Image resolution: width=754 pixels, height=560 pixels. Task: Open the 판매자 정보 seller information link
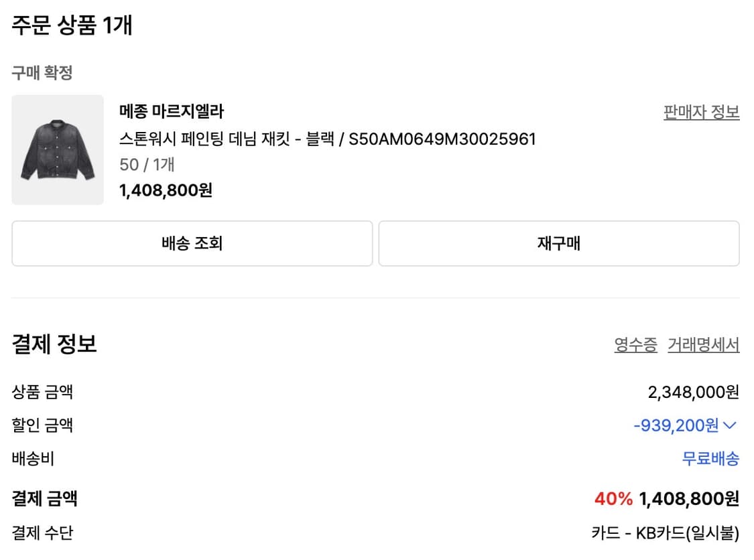click(x=701, y=113)
